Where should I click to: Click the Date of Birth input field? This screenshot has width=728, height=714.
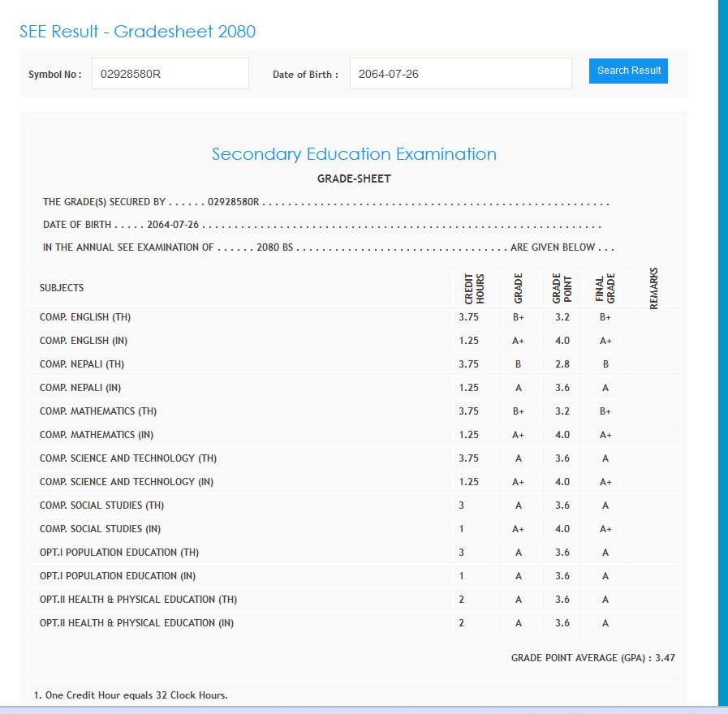click(460, 74)
